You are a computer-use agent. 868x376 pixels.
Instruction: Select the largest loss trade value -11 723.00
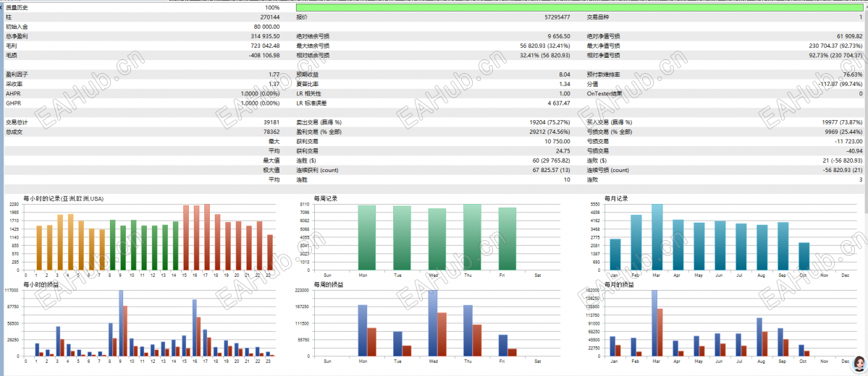point(848,142)
